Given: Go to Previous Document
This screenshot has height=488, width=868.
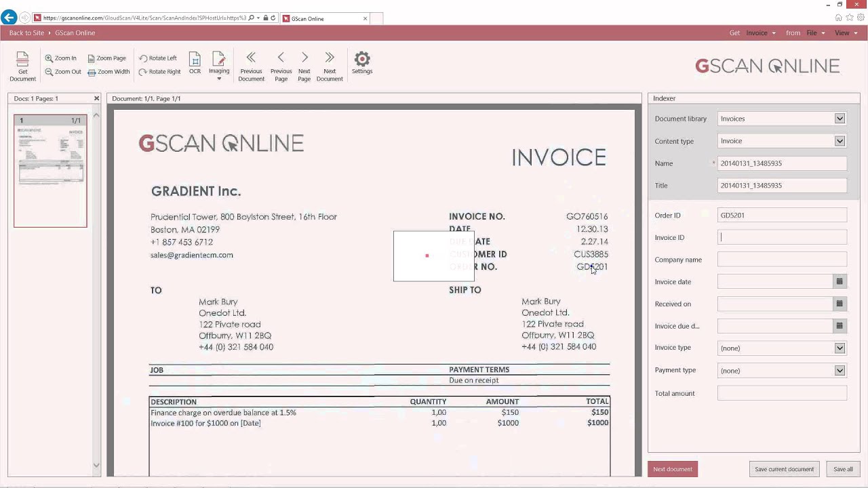Looking at the screenshot, I should coord(251,66).
